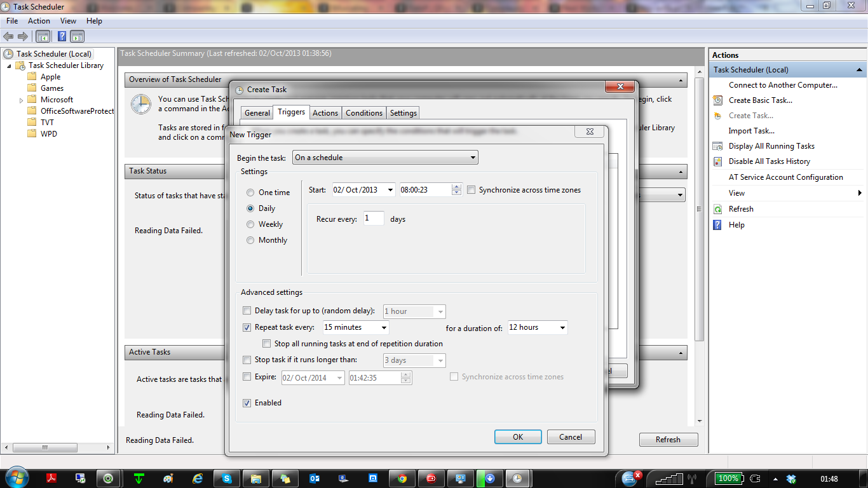The height and width of the screenshot is (488, 868).
Task: Check Stop all running tasks at end checkbox
Action: tap(267, 344)
